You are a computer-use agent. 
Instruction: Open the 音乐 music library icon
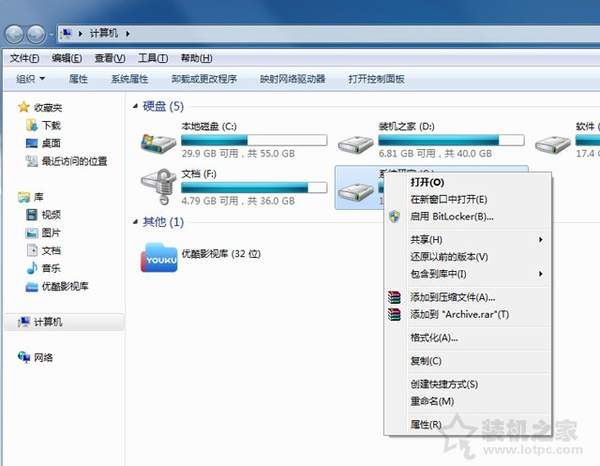pyautogui.click(x=31, y=268)
